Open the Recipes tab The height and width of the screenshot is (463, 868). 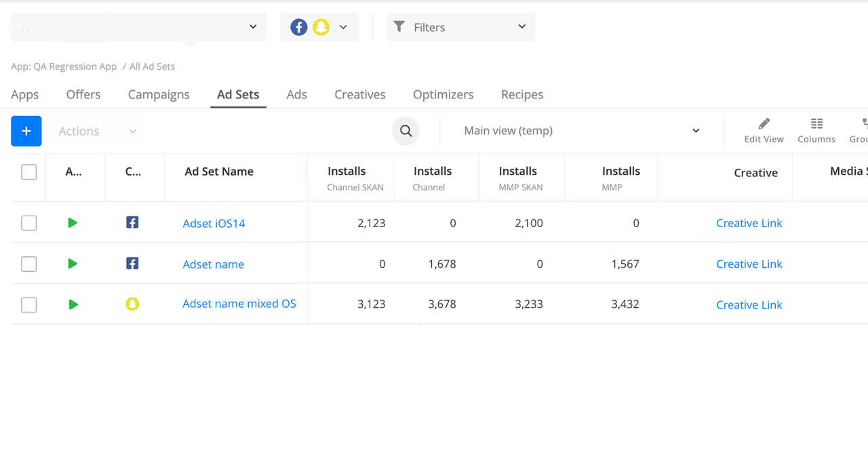tap(522, 94)
